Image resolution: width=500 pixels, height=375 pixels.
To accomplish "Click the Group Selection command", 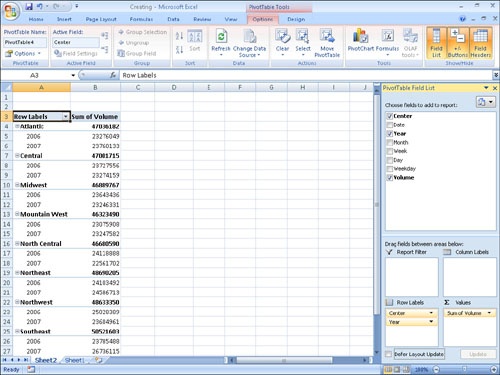I will 142,32.
